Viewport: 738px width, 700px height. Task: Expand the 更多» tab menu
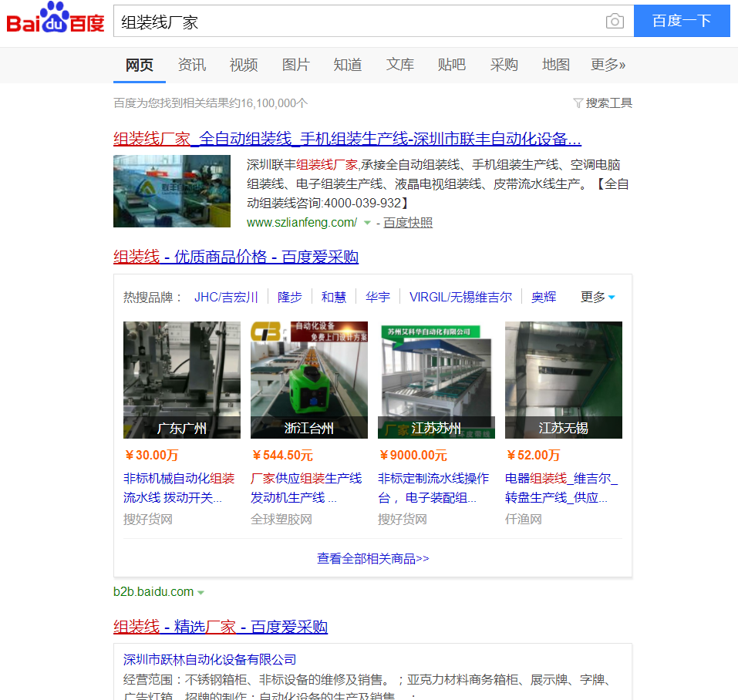tap(608, 65)
